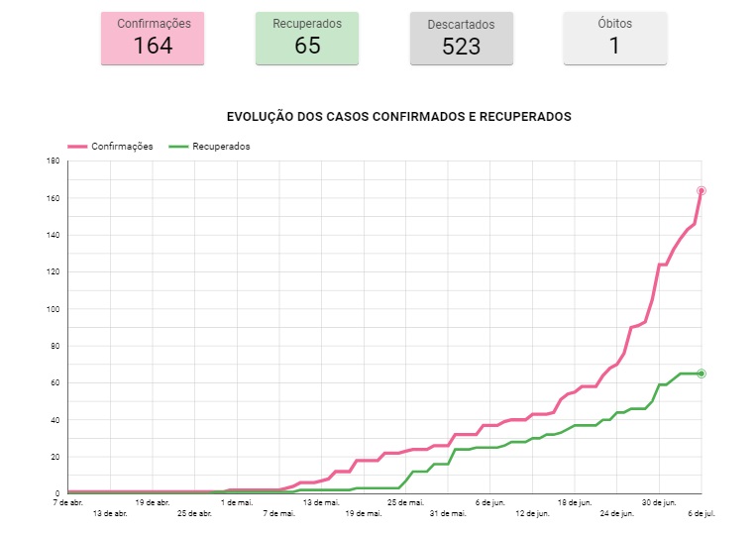
Task: Open the Descartados counter card
Action: point(461,39)
